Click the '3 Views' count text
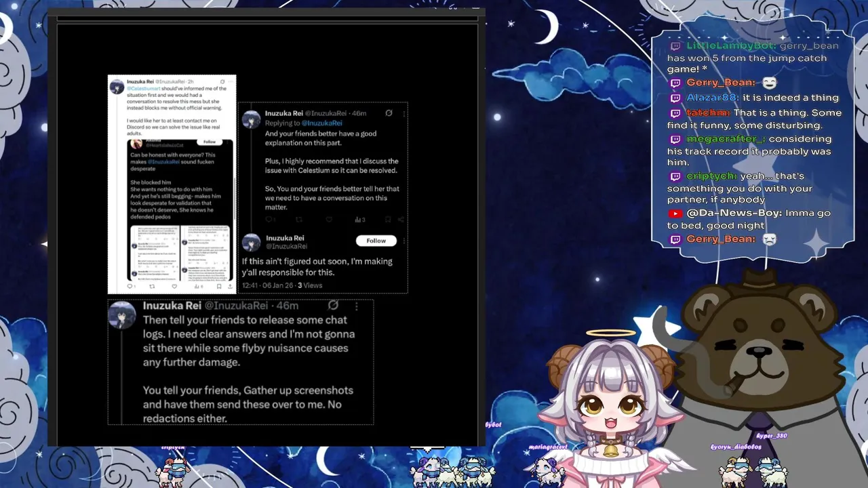The image size is (868, 488). (x=310, y=285)
